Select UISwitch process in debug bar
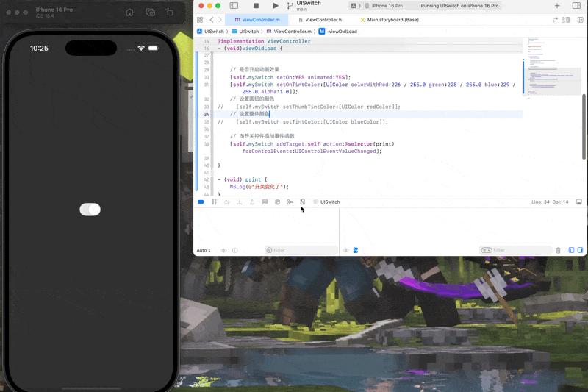The image size is (588, 392). (326, 202)
